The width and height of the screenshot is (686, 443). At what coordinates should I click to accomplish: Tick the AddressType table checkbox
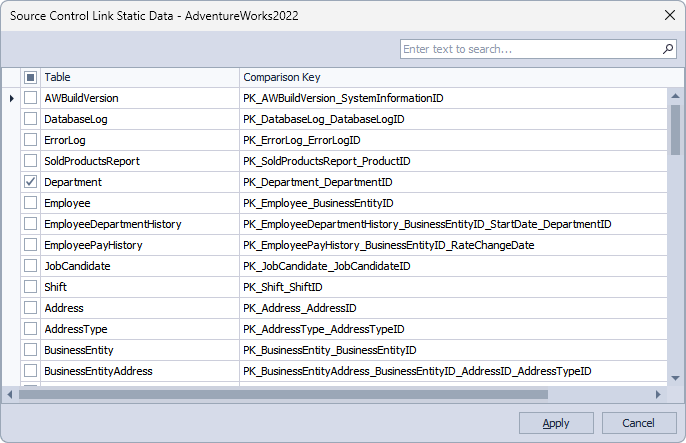[x=30, y=328]
